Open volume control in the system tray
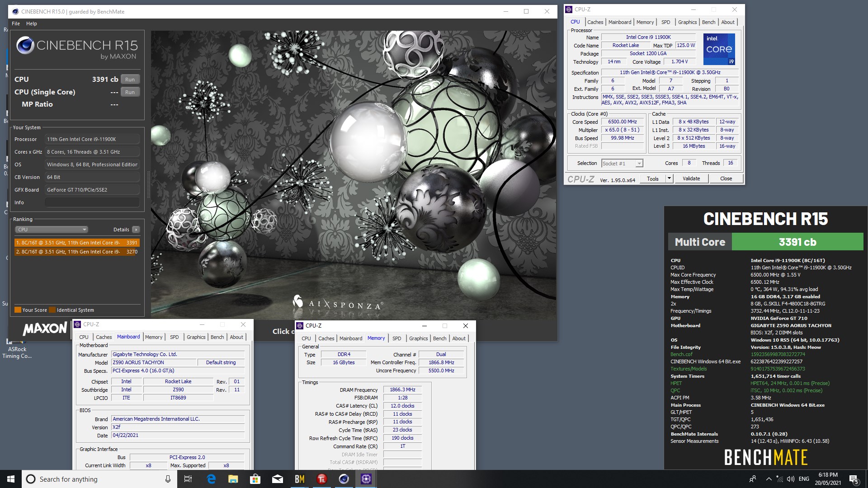Viewport: 868px width, 488px height. [x=790, y=479]
